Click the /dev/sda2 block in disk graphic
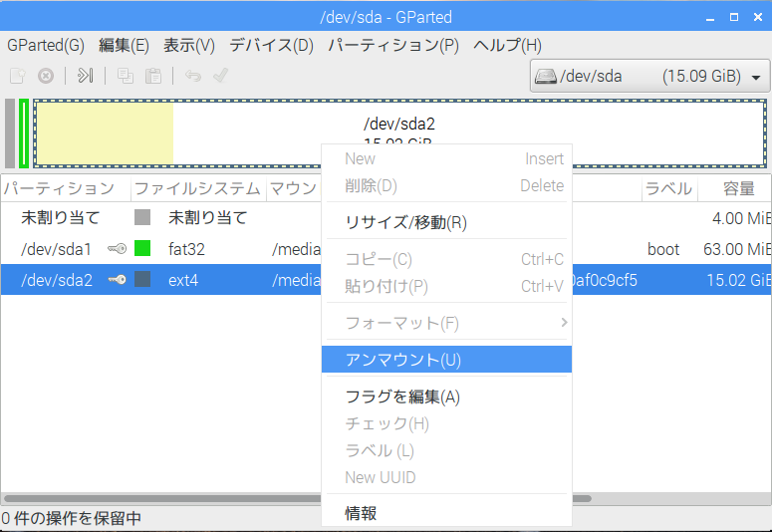 [x=399, y=124]
